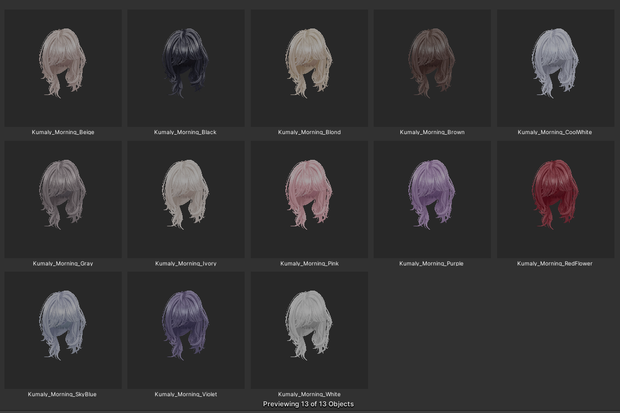Image resolution: width=620 pixels, height=413 pixels.
Task: Select the Kumaly_Morning_Ivory hair preview
Action: coord(186,199)
